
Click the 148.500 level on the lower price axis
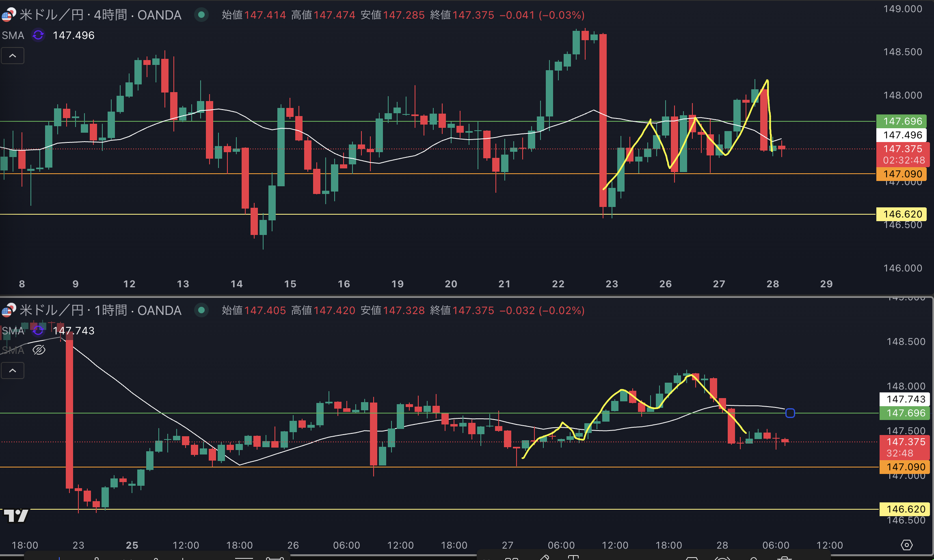coord(906,342)
